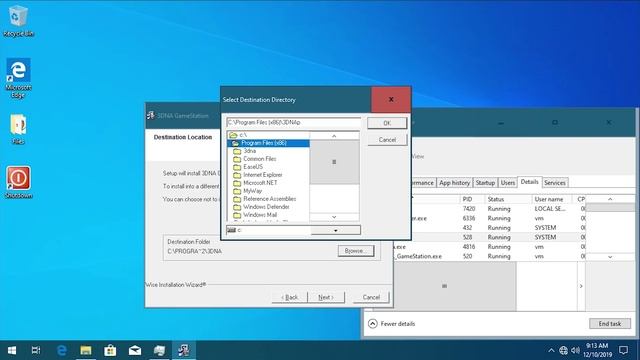Switch to the Task Manager taskbar icon
Screen dimensions: 640x360
(x=159, y=350)
